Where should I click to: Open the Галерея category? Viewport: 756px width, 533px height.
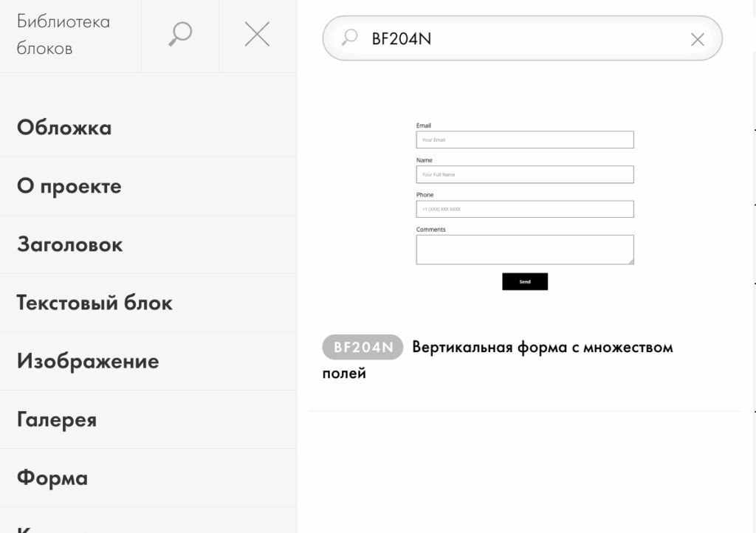pos(57,419)
